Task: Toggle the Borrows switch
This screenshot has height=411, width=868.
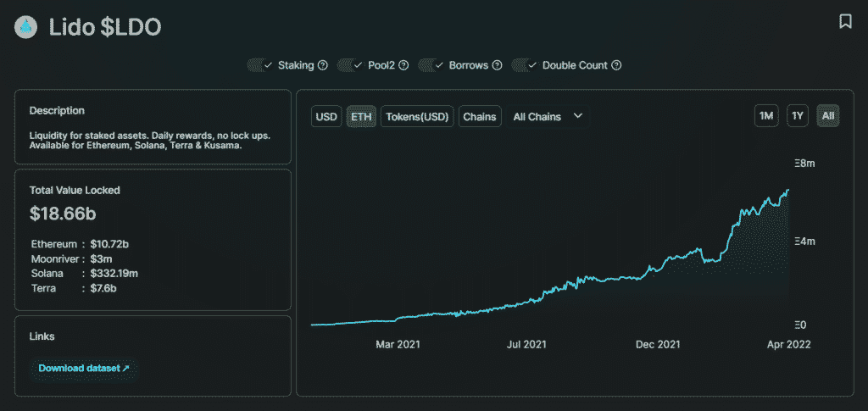Action: point(431,65)
